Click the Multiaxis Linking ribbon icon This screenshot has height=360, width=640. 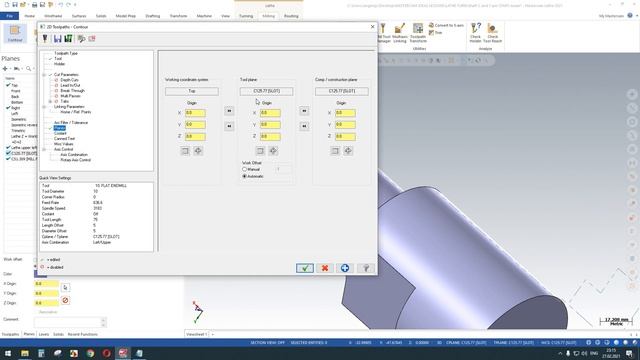point(400,33)
